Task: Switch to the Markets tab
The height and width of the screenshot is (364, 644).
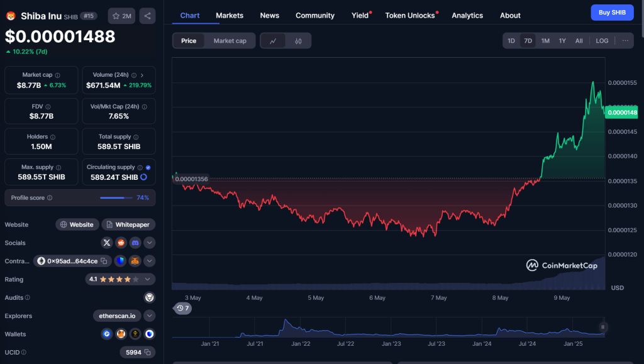Action: pyautogui.click(x=230, y=15)
